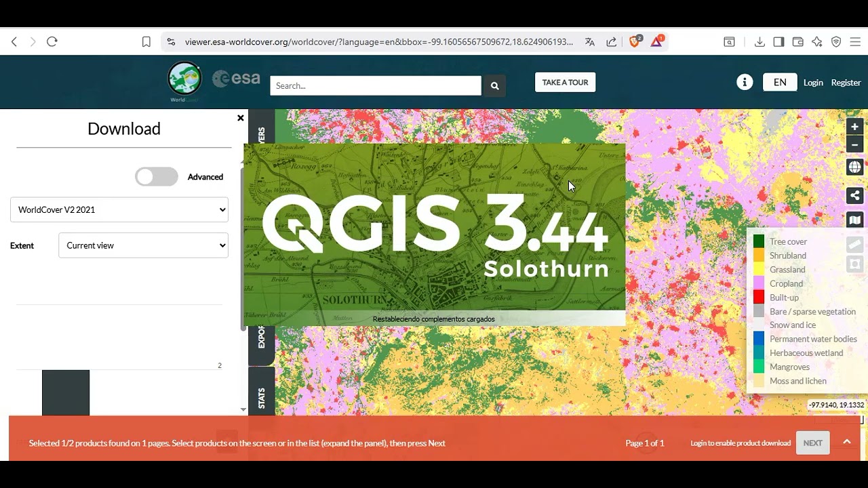Focus the Search input field
The width and height of the screenshot is (868, 488).
pos(376,85)
